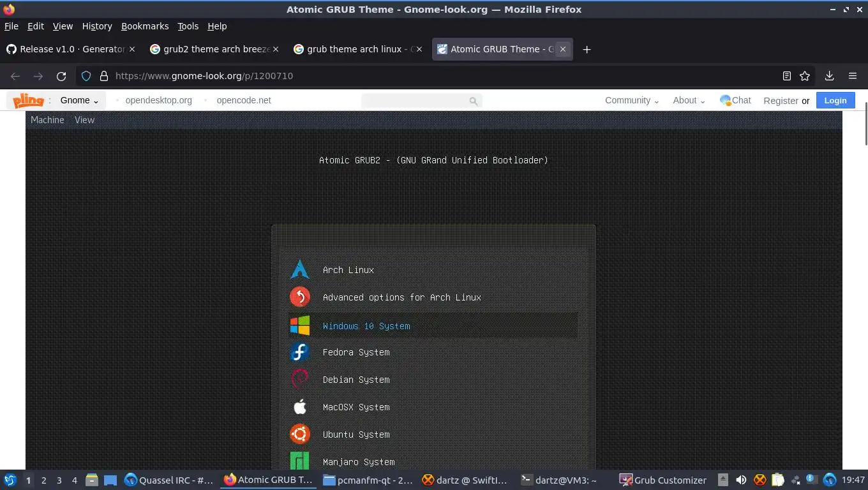Click the Register link
Viewport: 868px width, 490px height.
(x=781, y=101)
